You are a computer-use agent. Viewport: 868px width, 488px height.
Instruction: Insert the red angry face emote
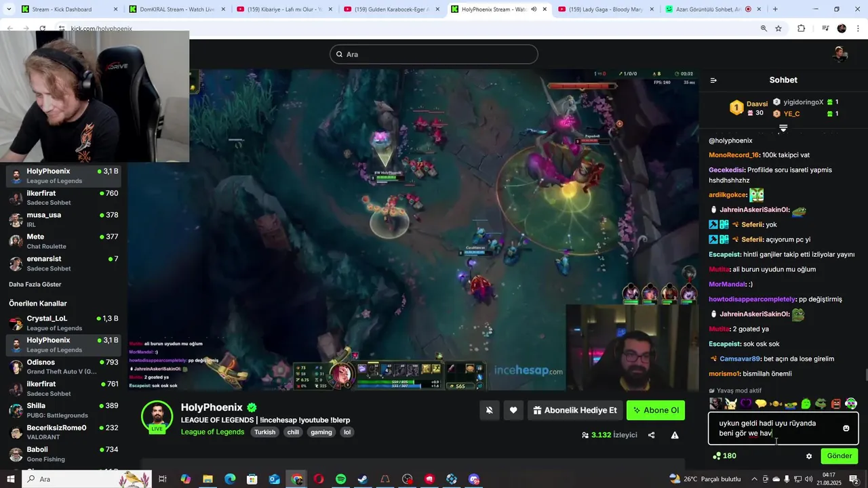pos(836,404)
